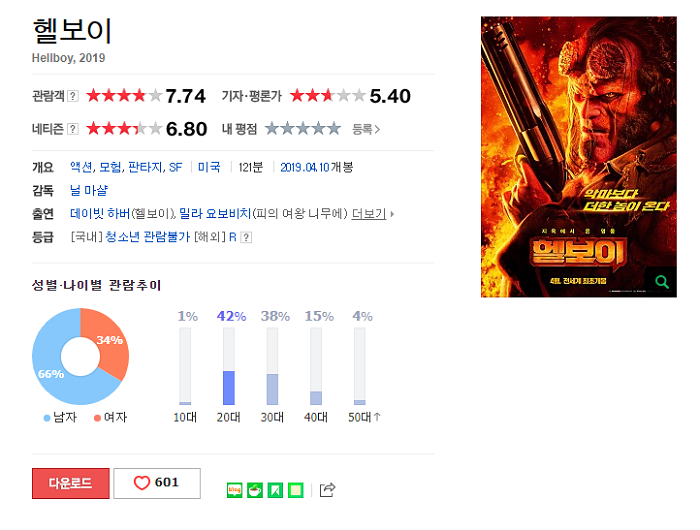Open the 등록 rating registration link
Image resolution: width=700 pixels, height=530 pixels.
[x=366, y=129]
